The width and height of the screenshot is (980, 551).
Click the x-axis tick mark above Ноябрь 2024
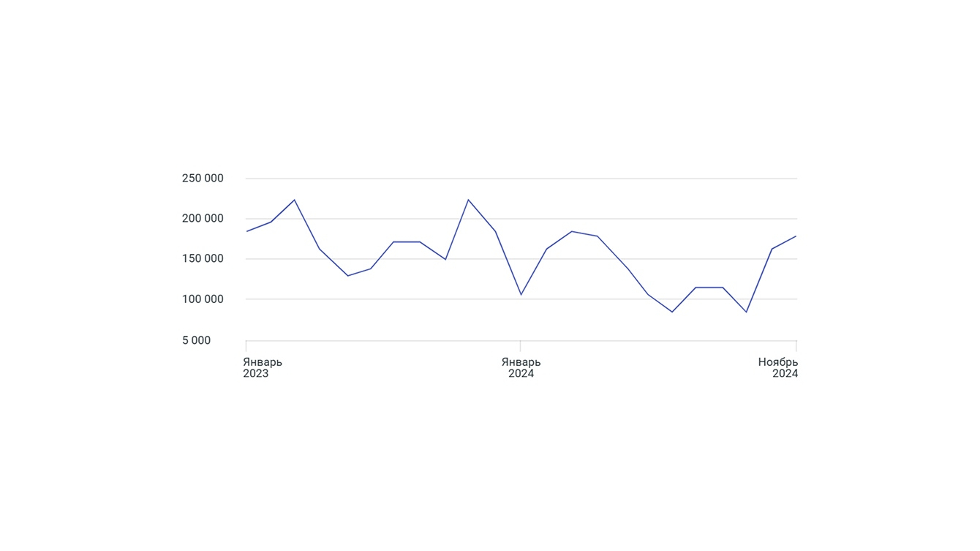(x=796, y=345)
